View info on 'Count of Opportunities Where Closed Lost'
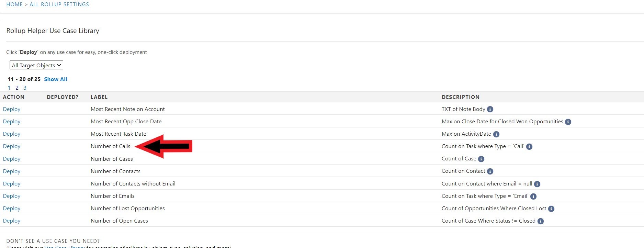Image resolution: width=644 pixels, height=248 pixels. 551,208
